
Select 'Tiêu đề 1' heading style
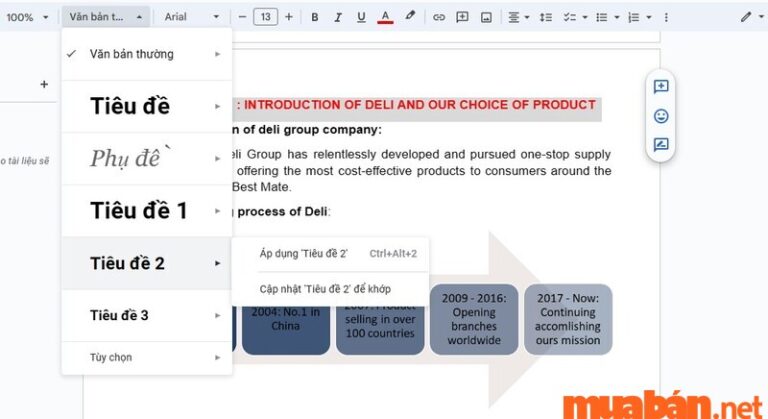(x=146, y=211)
